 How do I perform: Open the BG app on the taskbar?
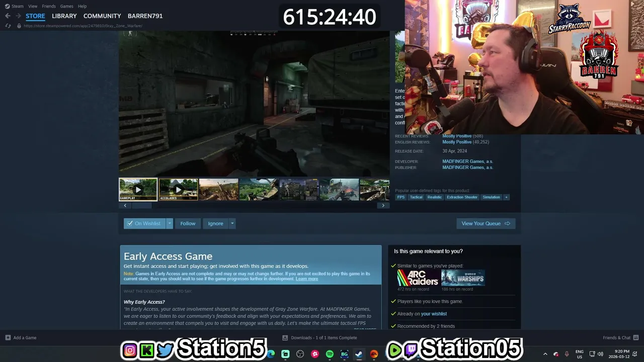344,354
